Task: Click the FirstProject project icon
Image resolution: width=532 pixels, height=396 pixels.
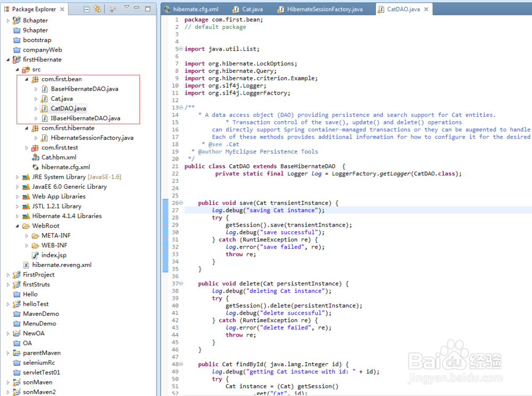Action: click(x=16, y=275)
